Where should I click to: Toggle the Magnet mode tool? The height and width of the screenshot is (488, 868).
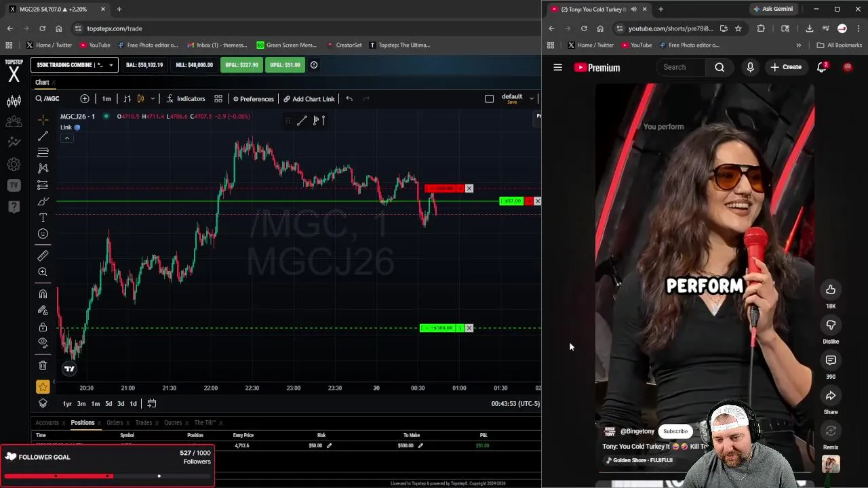tap(43, 294)
